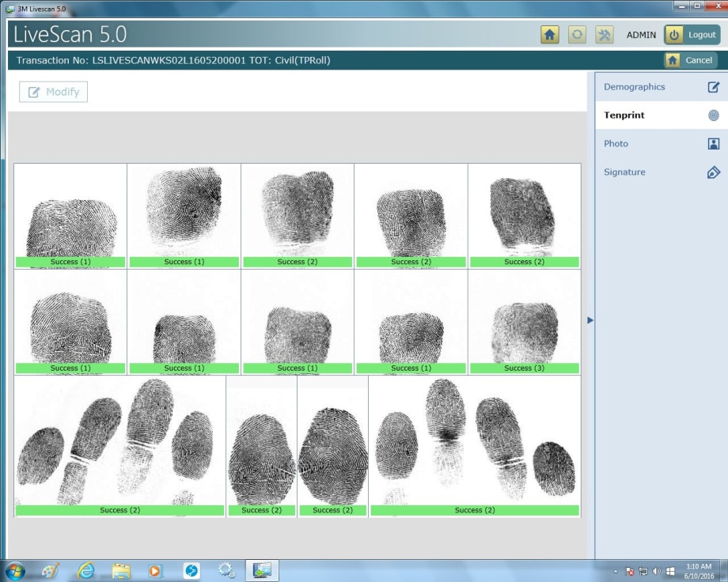The height and width of the screenshot is (582, 728).
Task: Click the Home icon in the top toolbar
Action: tap(549, 35)
